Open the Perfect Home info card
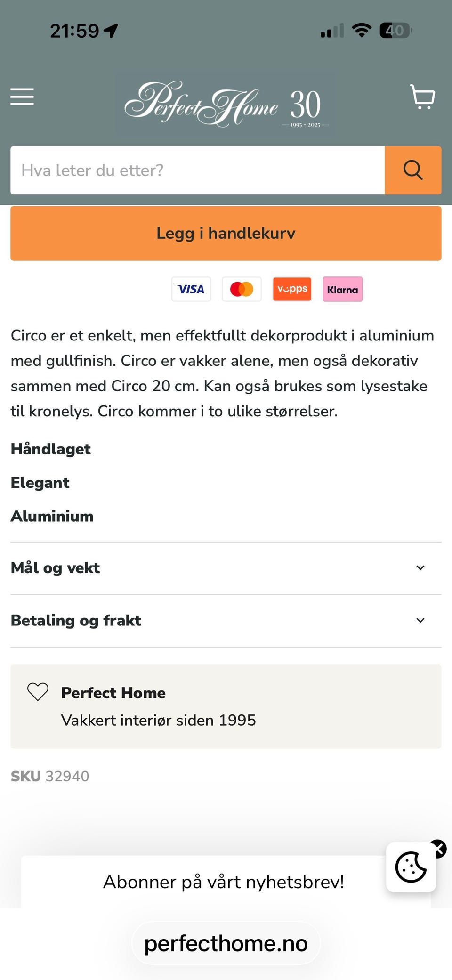 [x=226, y=706]
